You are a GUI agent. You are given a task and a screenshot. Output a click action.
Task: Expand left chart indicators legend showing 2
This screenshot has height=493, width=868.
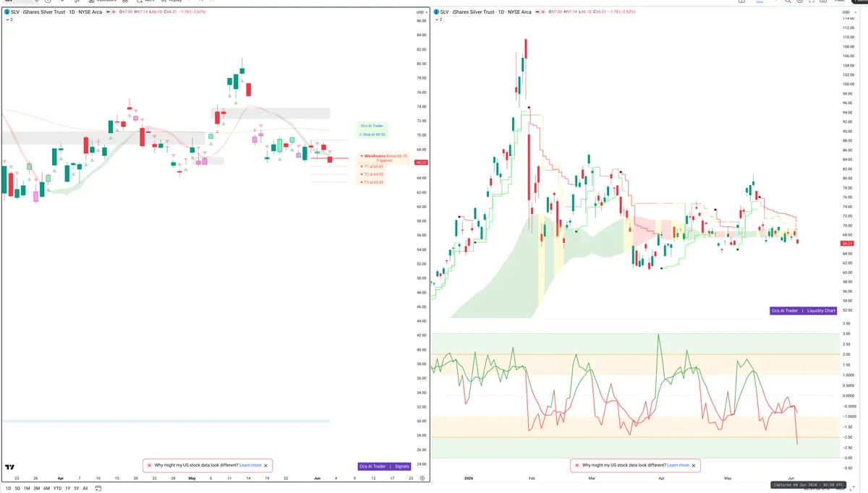pyautogui.click(x=9, y=20)
